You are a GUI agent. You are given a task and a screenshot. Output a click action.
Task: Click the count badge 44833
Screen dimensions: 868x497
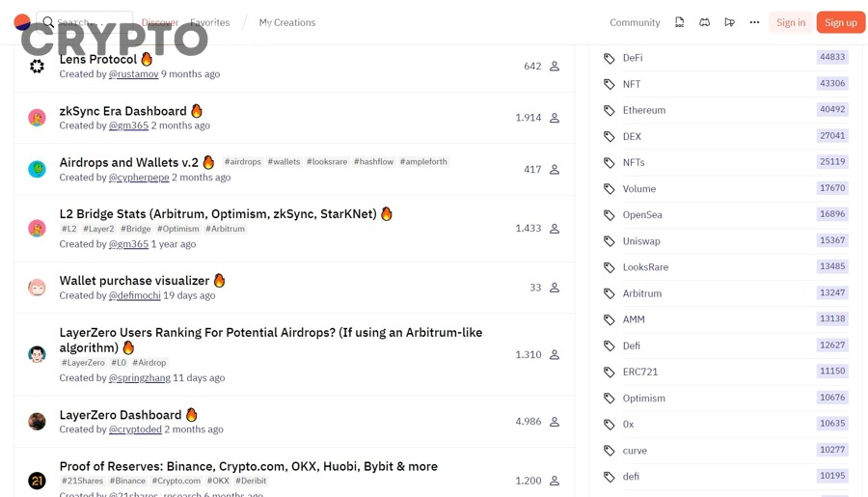coord(832,57)
